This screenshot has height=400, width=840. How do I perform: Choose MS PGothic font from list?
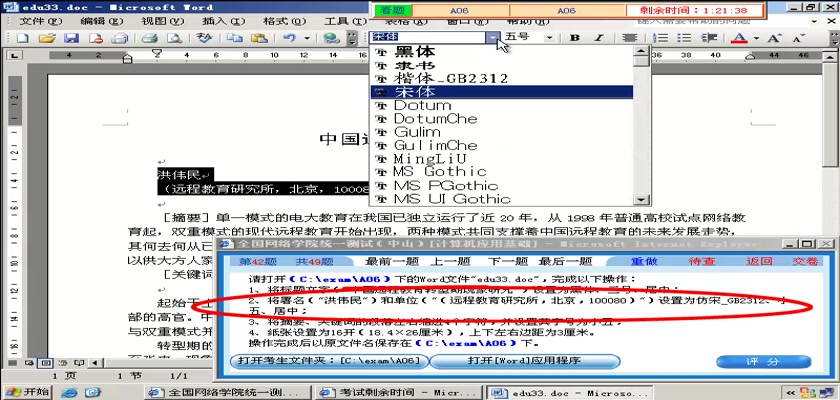(501, 186)
